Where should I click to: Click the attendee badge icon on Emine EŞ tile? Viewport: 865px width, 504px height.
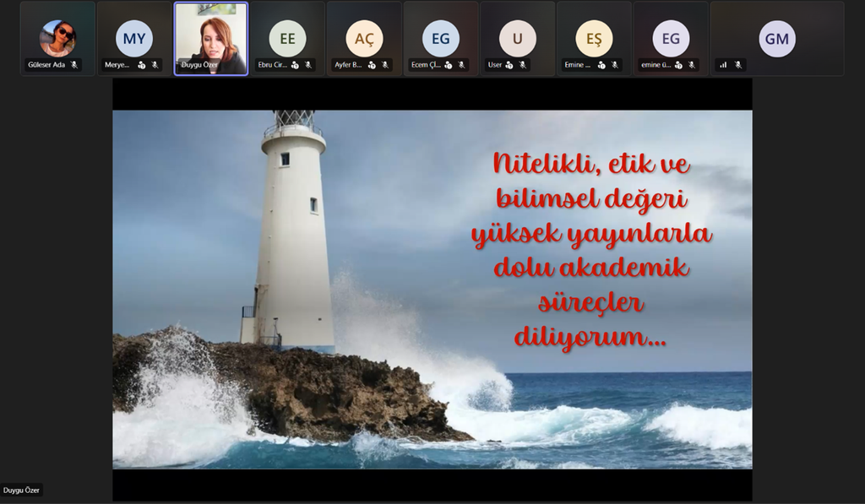pyautogui.click(x=601, y=65)
